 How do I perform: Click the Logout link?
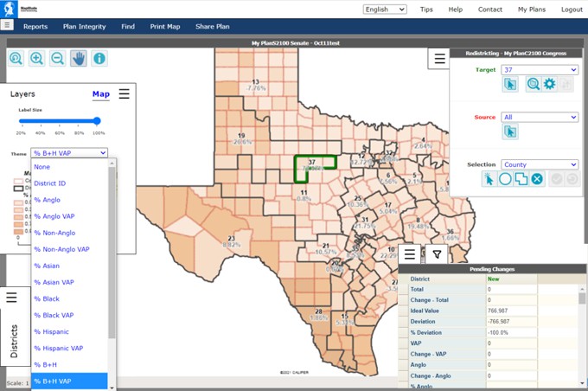572,10
